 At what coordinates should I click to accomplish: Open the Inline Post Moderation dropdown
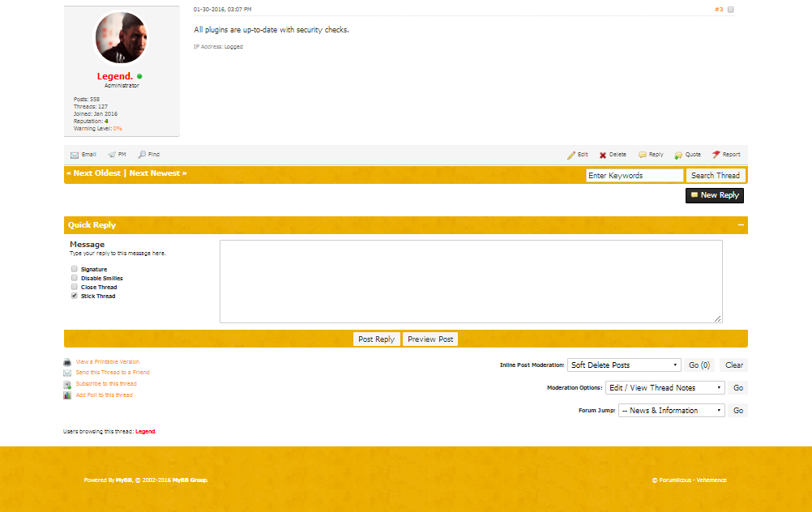click(624, 365)
